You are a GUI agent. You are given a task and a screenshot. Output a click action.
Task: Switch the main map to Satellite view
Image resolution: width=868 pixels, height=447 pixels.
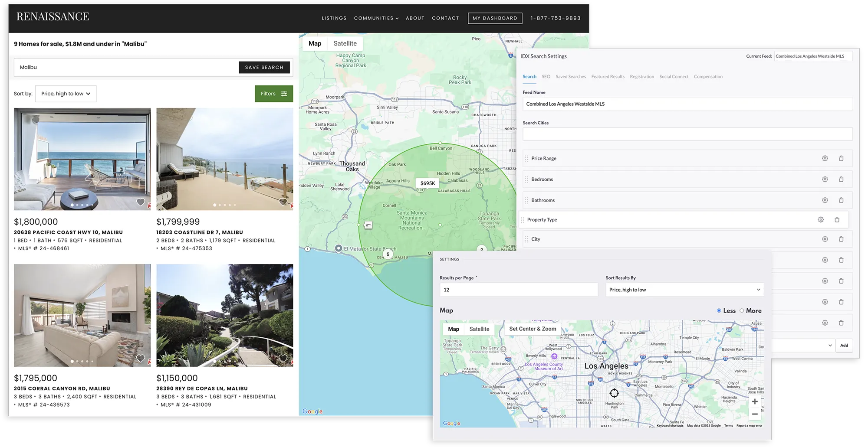(x=345, y=43)
